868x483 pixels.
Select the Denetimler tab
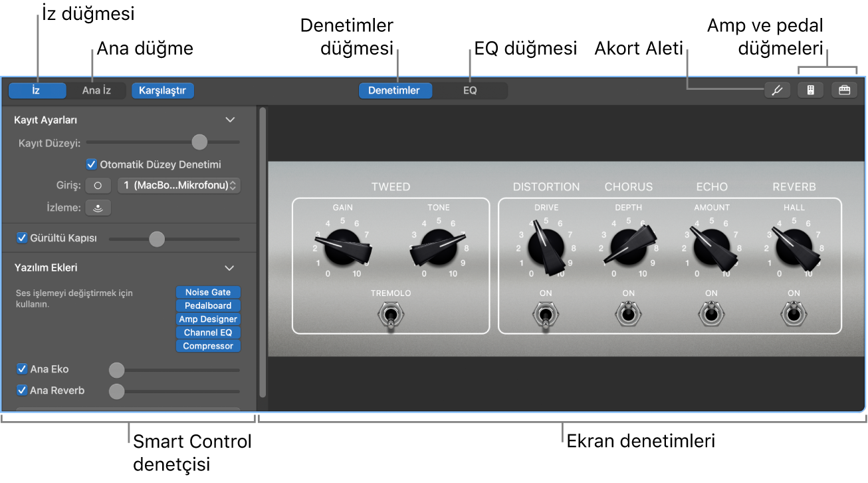(395, 90)
